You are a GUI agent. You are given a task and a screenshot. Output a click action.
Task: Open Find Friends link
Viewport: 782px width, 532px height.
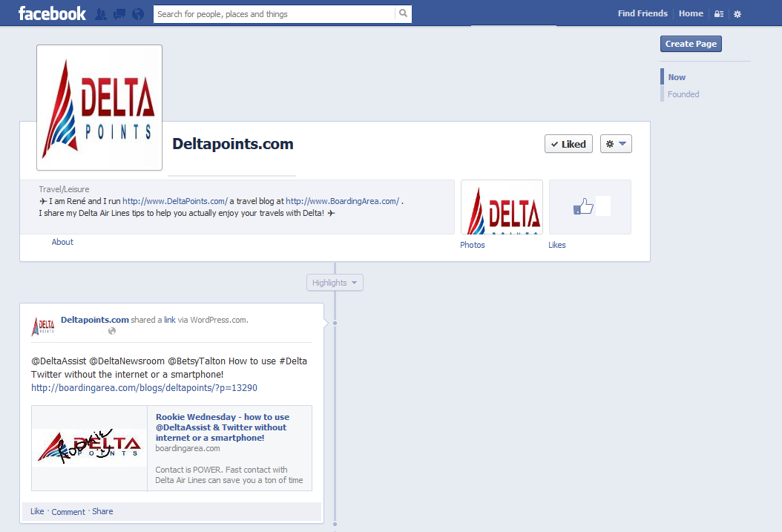coord(643,13)
